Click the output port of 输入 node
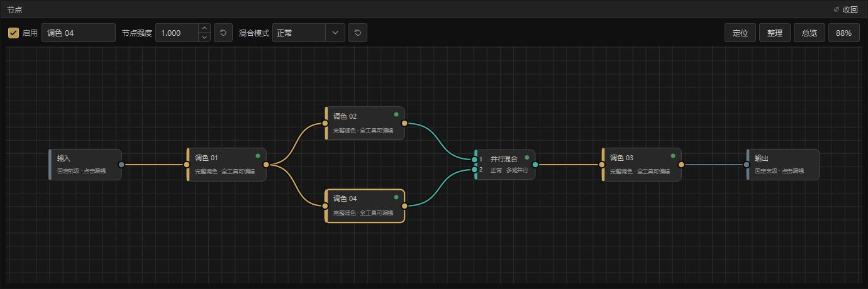 121,165
